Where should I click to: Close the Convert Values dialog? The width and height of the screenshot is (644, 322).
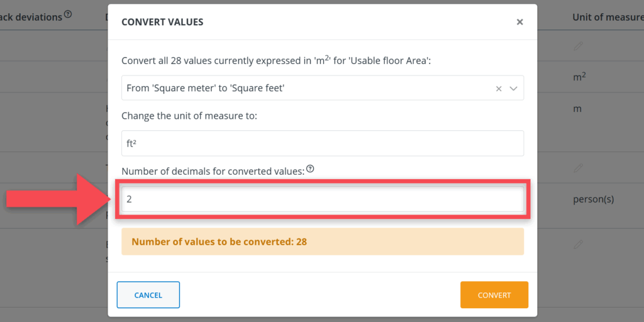pyautogui.click(x=519, y=22)
